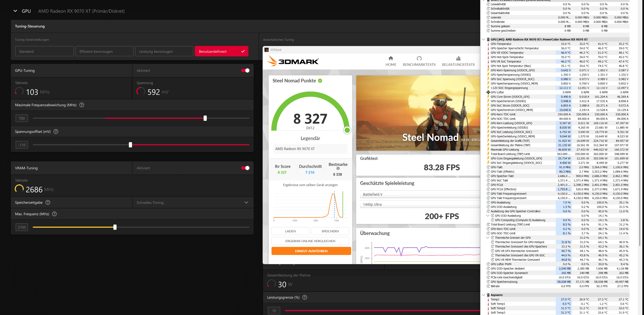Click Ergebnisse vom selben Gerät anzeigen
Image resolution: width=644 pixels, height=315 pixels.
tap(310, 185)
